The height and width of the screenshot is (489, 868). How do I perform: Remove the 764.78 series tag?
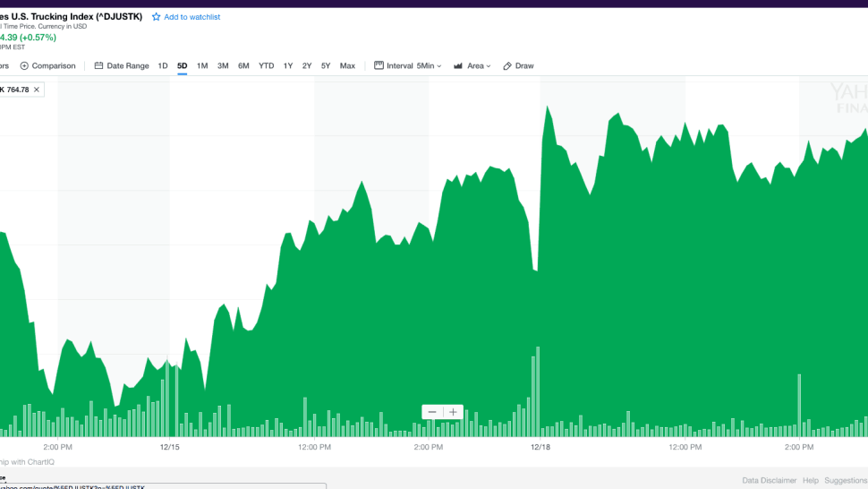point(37,90)
